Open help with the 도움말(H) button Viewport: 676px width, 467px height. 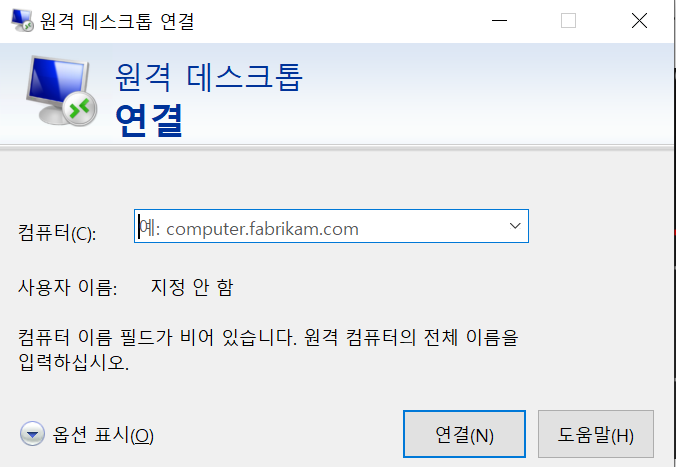point(596,434)
